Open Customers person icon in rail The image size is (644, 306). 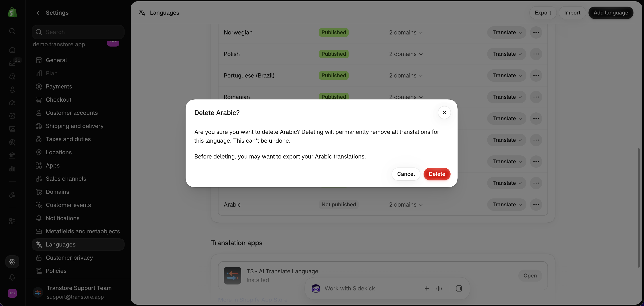12,90
